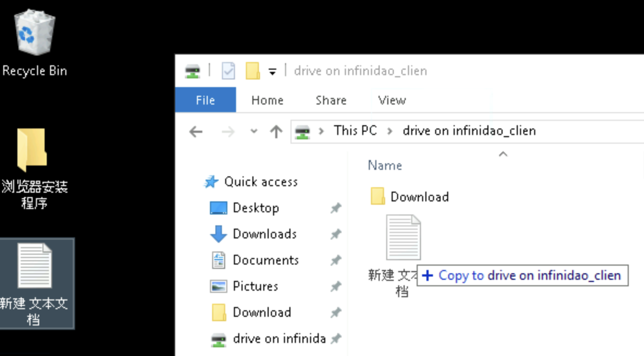This screenshot has height=356, width=644.
Task: Open the File menu tab
Action: click(205, 100)
